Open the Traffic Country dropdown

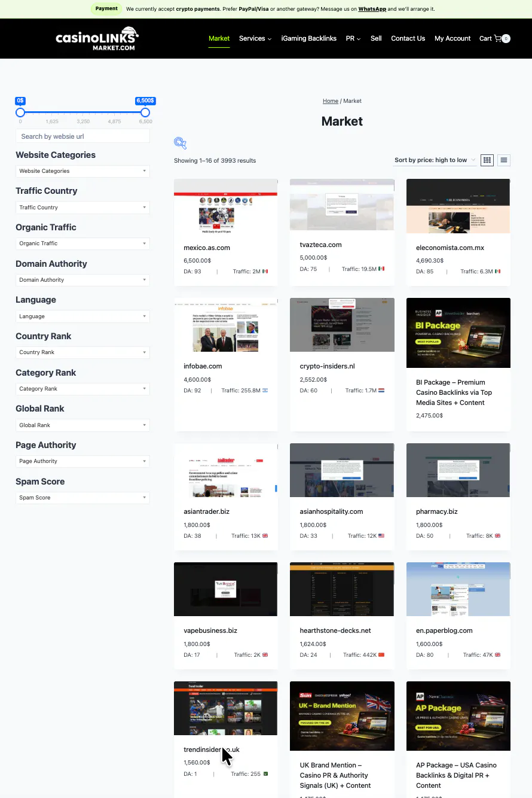coord(82,208)
